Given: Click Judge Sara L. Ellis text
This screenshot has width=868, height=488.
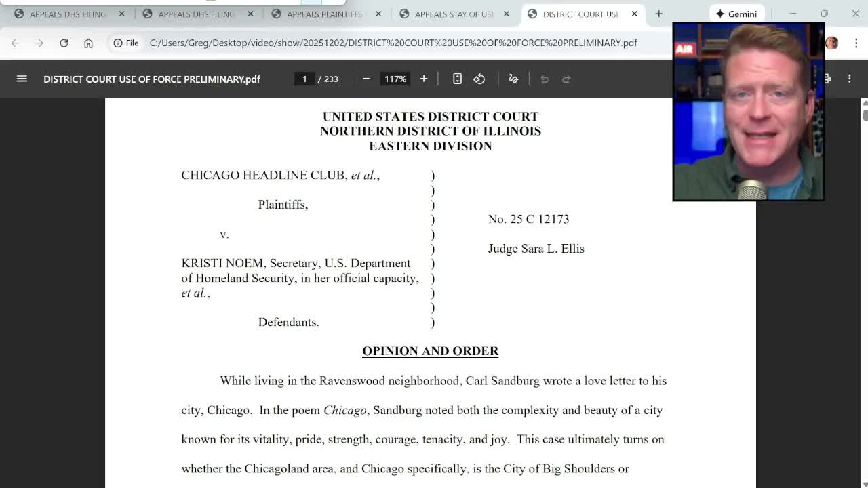Looking at the screenshot, I should tap(536, 249).
